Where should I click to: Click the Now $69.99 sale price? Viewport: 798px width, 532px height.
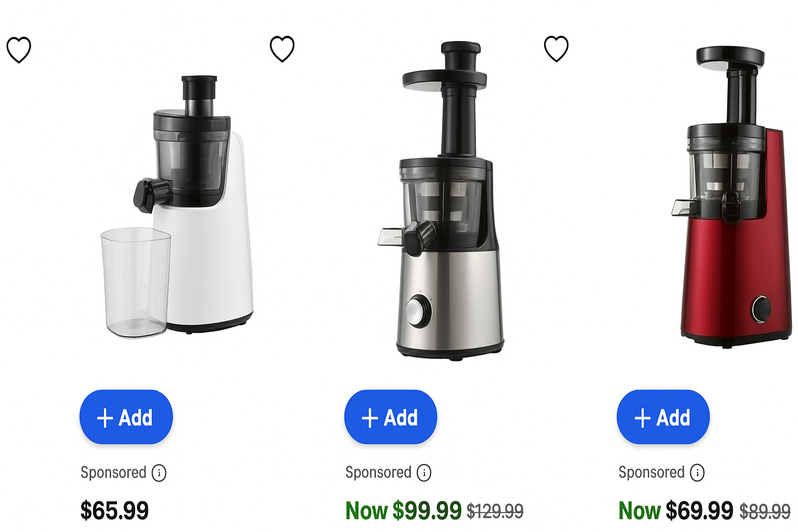pos(675,510)
